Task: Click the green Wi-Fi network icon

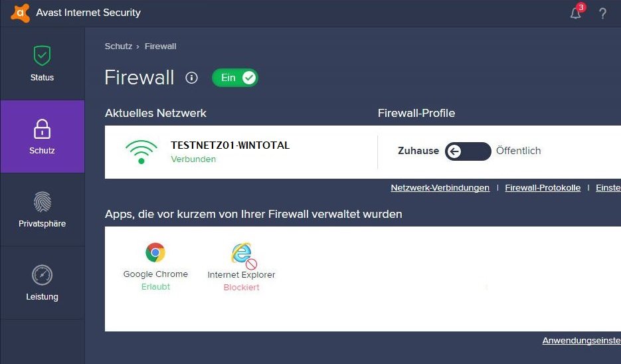Action: point(141,151)
